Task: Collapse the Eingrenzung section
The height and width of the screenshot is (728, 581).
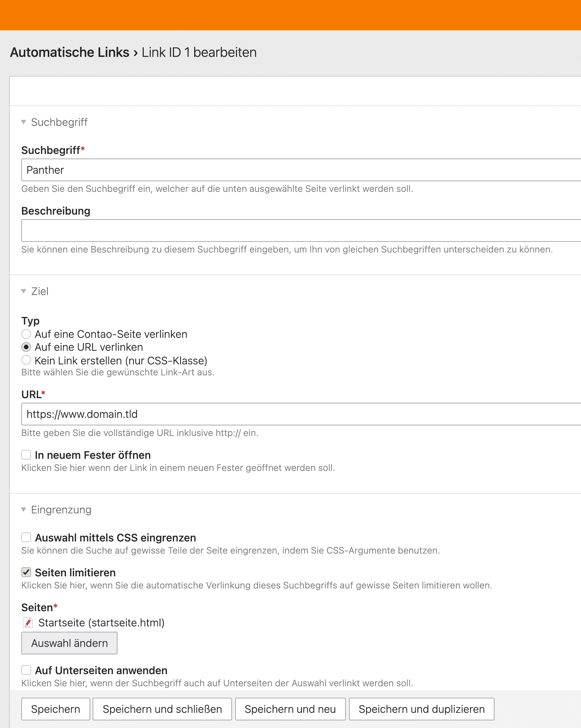Action: point(24,510)
